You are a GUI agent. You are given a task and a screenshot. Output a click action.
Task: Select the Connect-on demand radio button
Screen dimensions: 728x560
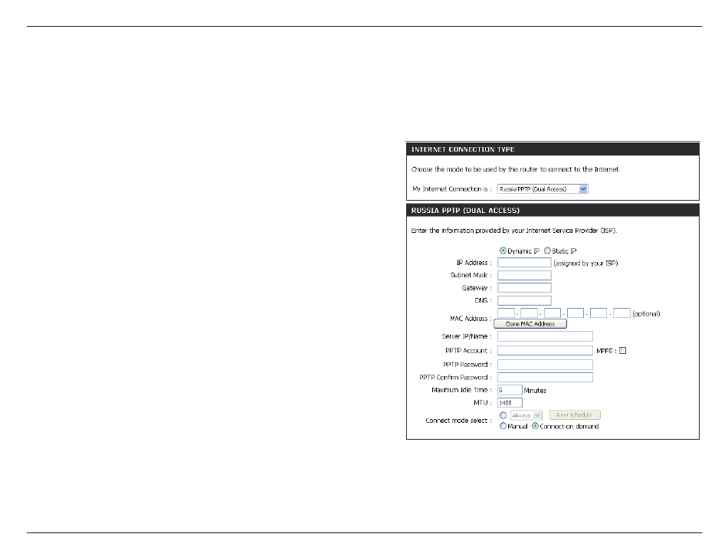pos(536,426)
